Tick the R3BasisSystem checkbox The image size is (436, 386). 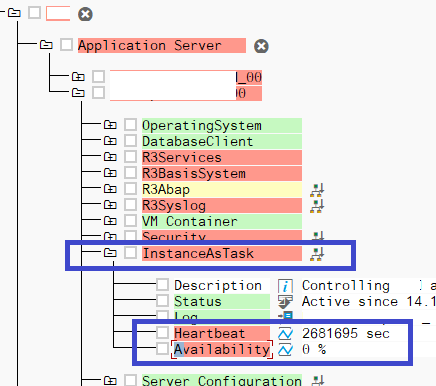tap(130, 173)
